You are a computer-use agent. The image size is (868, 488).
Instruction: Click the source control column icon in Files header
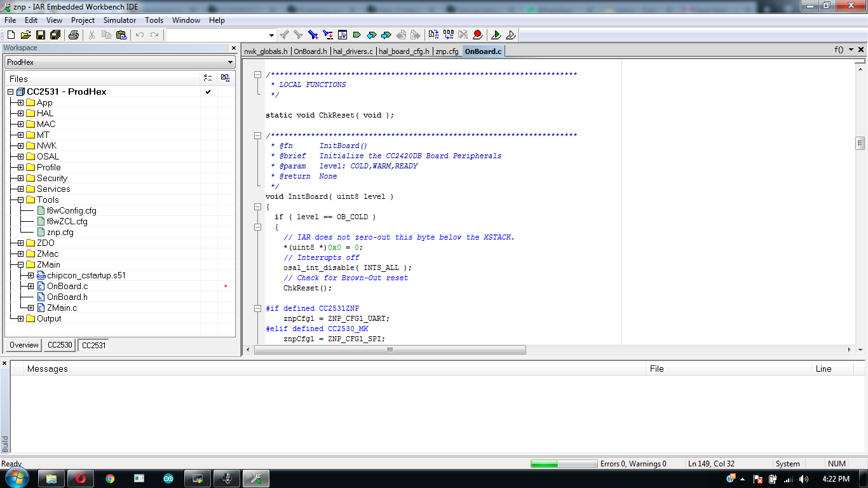(x=225, y=78)
